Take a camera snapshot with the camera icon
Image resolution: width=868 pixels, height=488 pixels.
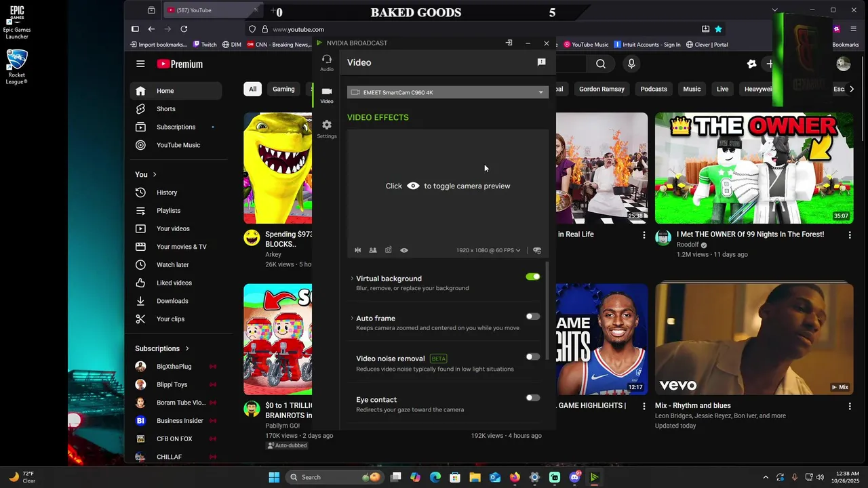(x=389, y=250)
